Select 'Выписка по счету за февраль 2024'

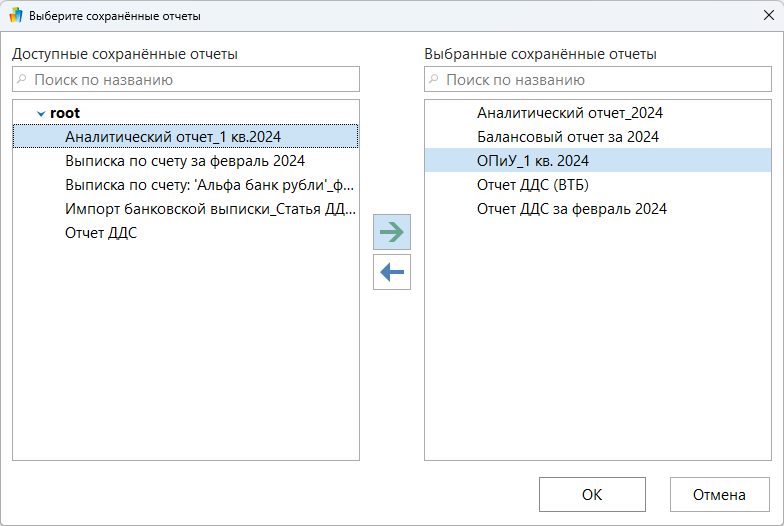pos(184,160)
